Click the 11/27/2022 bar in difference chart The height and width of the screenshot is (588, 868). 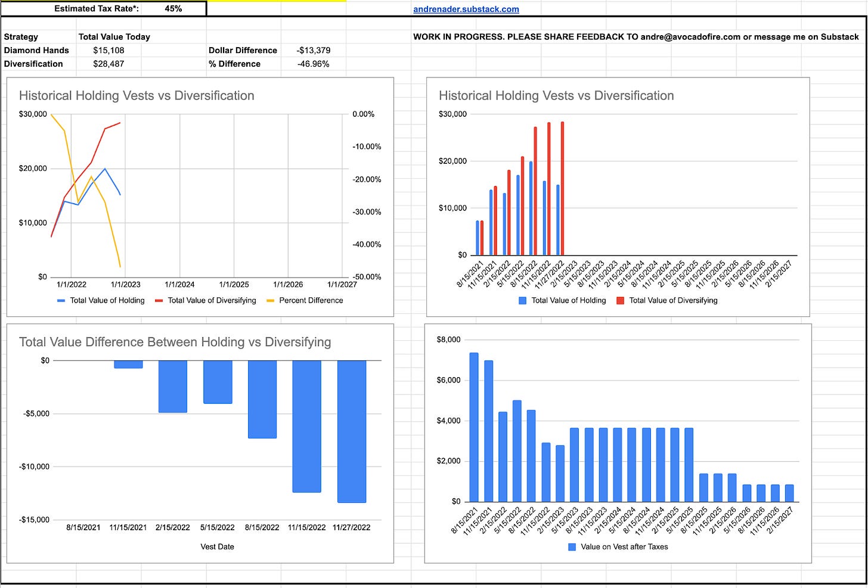pos(352,430)
